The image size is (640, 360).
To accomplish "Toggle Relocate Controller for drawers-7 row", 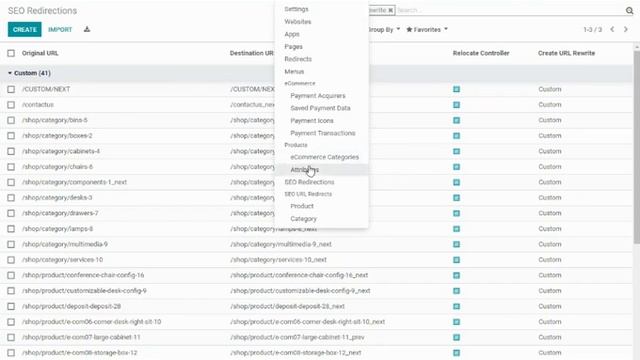I will tap(456, 213).
